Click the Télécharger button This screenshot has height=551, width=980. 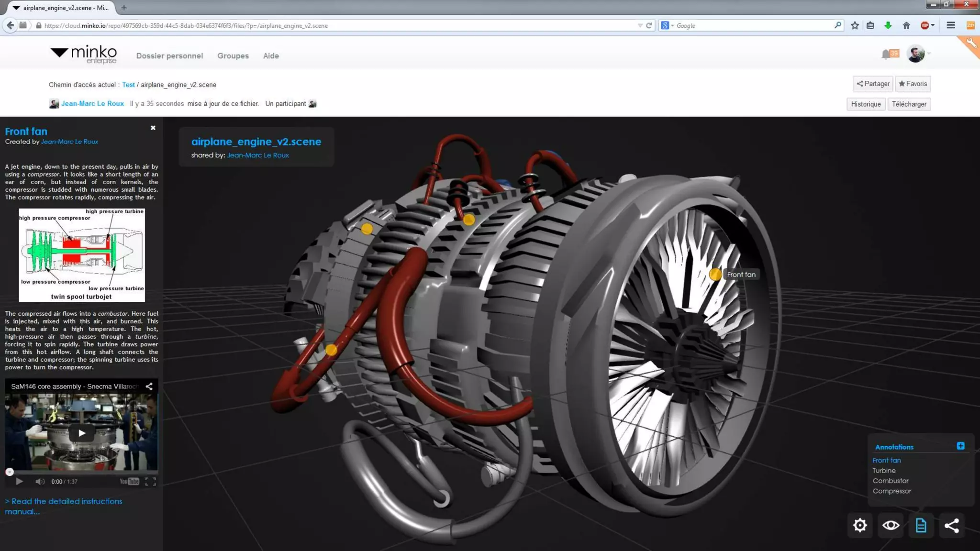tap(909, 104)
